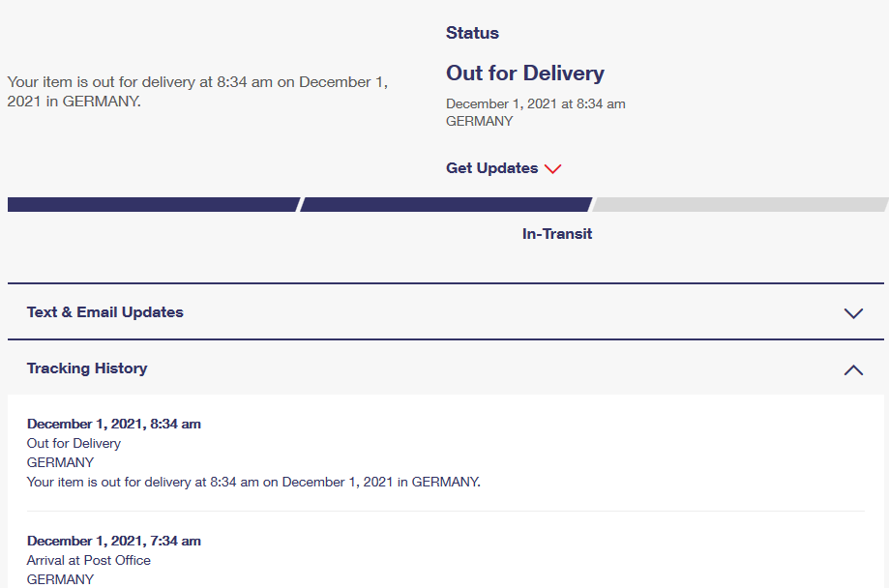This screenshot has height=588, width=889.
Task: Click the detail sentence in the 8:34 am history entry
Action: (253, 482)
